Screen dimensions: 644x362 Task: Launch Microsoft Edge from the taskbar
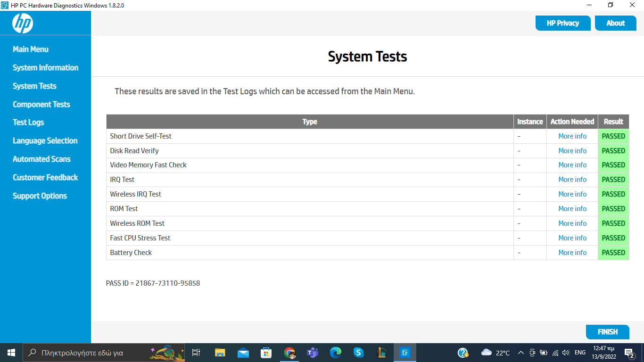336,353
